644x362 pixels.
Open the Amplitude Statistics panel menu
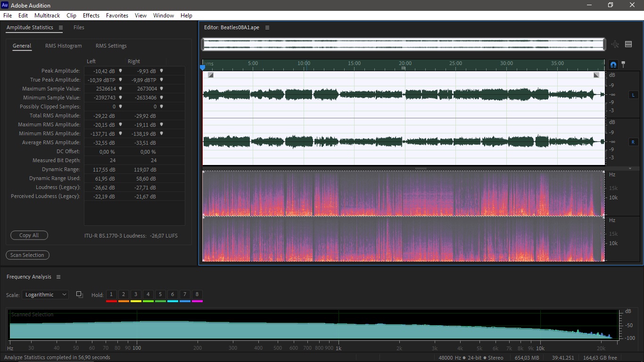[x=61, y=28]
